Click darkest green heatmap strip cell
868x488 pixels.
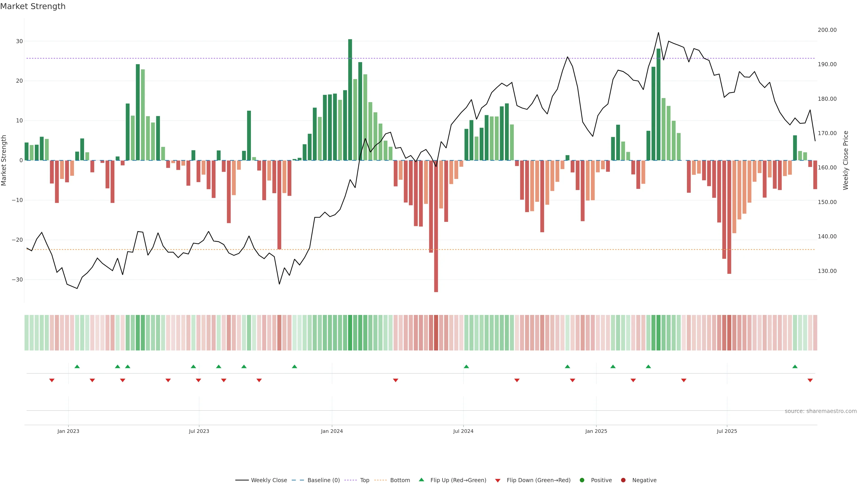click(350, 332)
